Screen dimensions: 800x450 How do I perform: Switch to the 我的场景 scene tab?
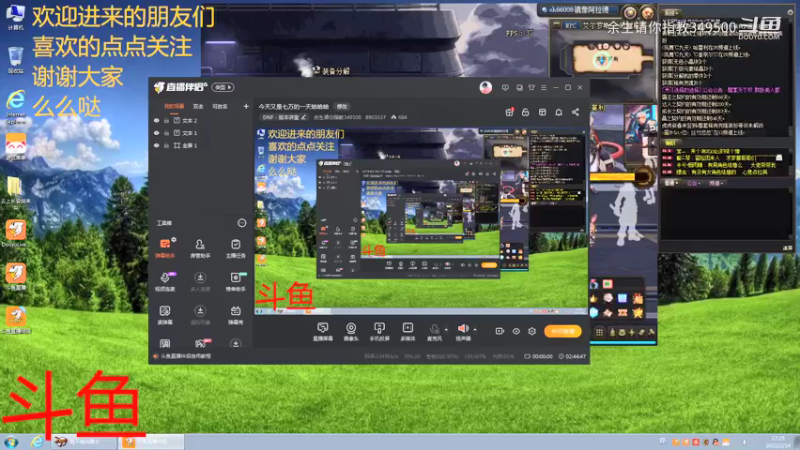coord(174,106)
